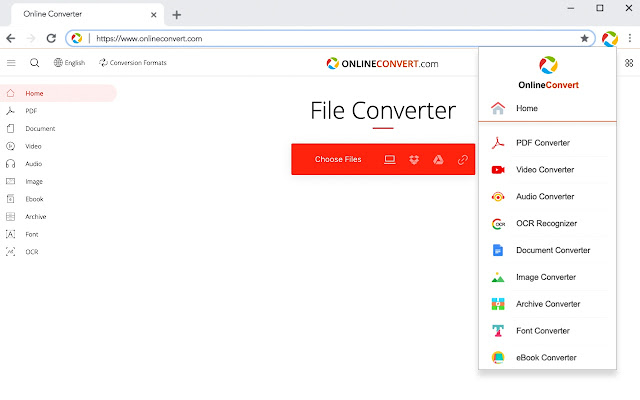Bookmark page with the star icon
The width and height of the screenshot is (640, 400).
[584, 38]
